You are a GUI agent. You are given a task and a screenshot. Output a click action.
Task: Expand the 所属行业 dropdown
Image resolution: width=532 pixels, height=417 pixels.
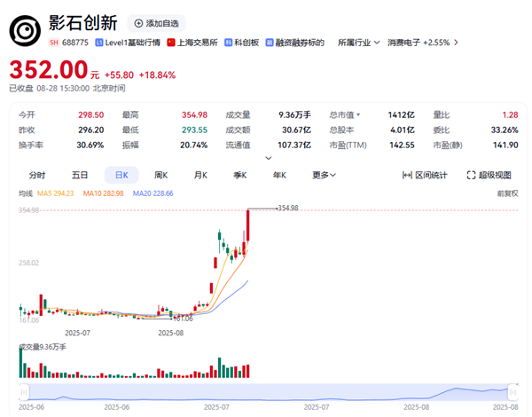[358, 43]
